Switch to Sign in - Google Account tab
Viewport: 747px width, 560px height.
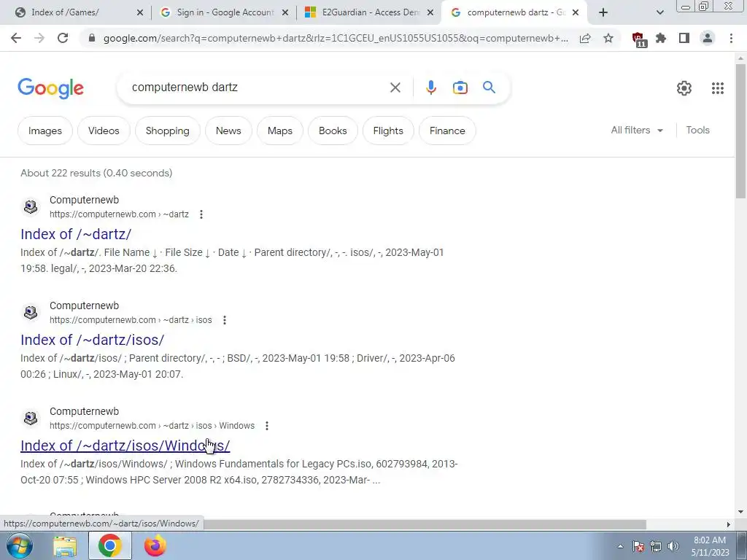(225, 12)
